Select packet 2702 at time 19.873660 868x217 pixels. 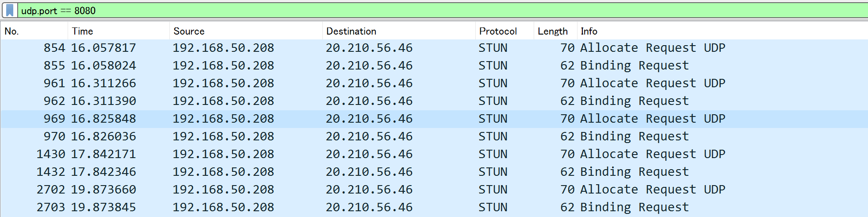pos(434,190)
